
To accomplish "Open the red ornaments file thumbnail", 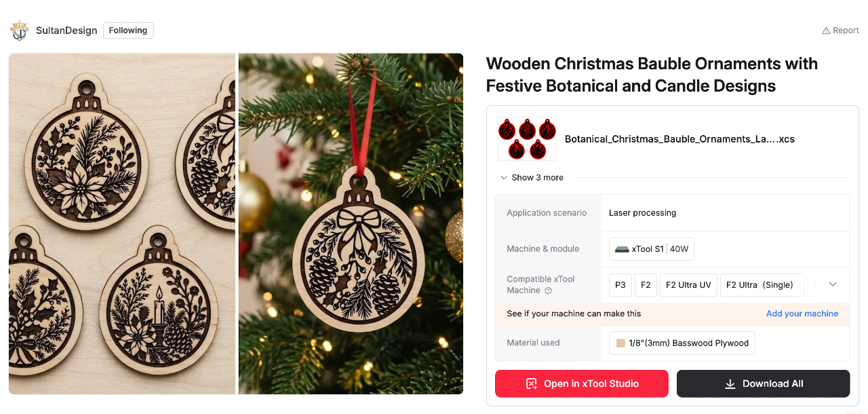I will (x=527, y=139).
